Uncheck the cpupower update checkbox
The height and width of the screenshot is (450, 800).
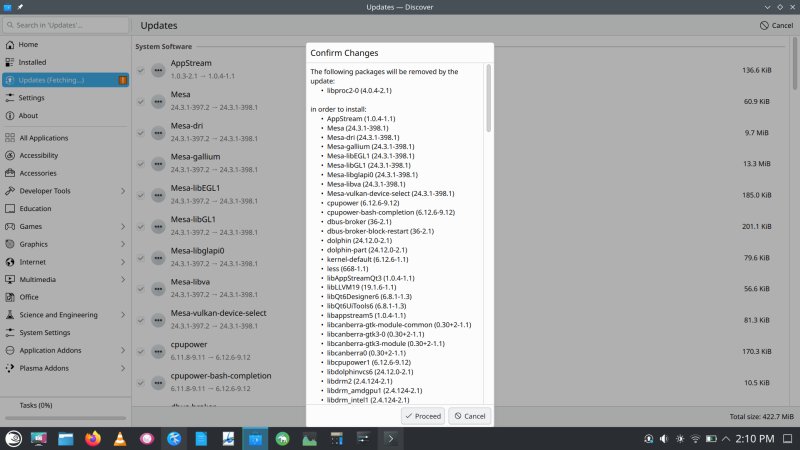coord(141,351)
